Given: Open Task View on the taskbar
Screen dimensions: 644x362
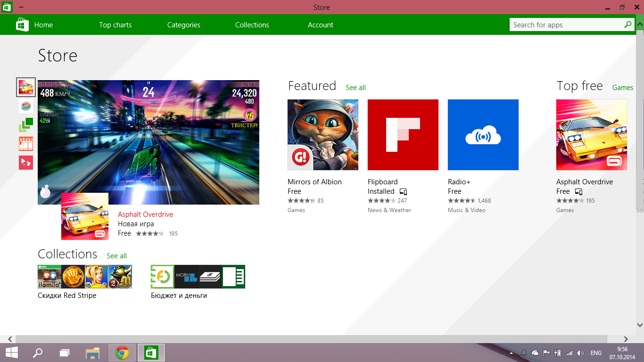Looking at the screenshot, I should [65, 353].
